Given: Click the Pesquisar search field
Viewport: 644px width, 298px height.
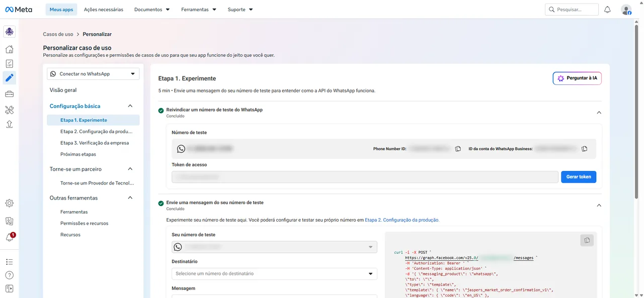Looking at the screenshot, I should 572,10.
